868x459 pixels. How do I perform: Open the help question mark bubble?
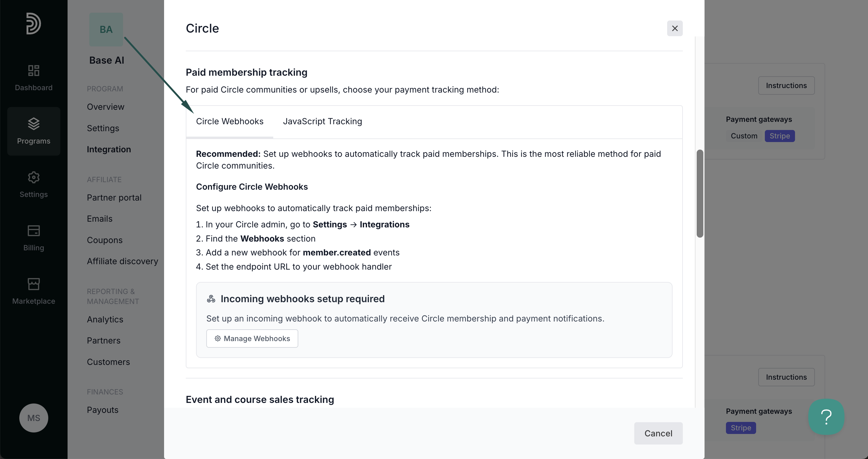click(x=826, y=417)
